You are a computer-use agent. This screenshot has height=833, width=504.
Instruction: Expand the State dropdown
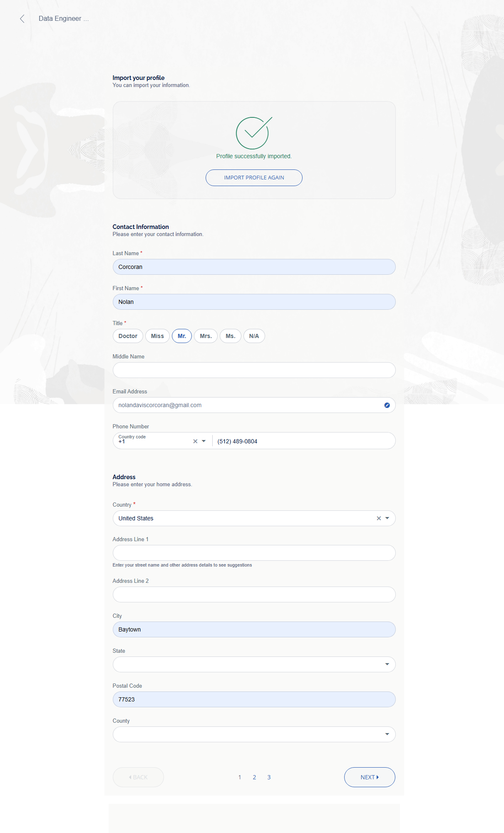click(x=387, y=664)
